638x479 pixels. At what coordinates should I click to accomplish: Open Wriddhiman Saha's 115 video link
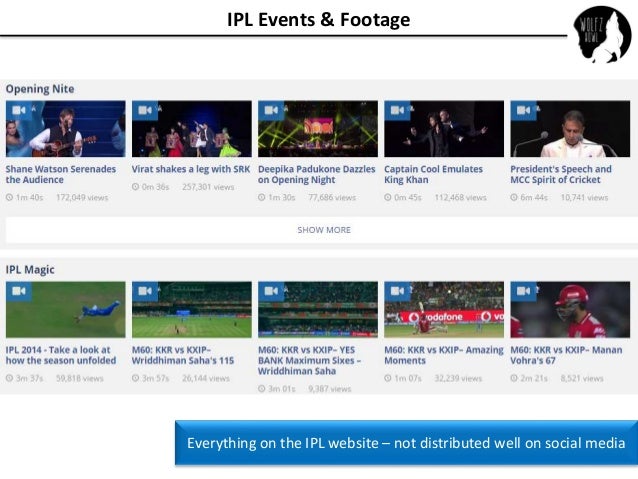click(183, 355)
